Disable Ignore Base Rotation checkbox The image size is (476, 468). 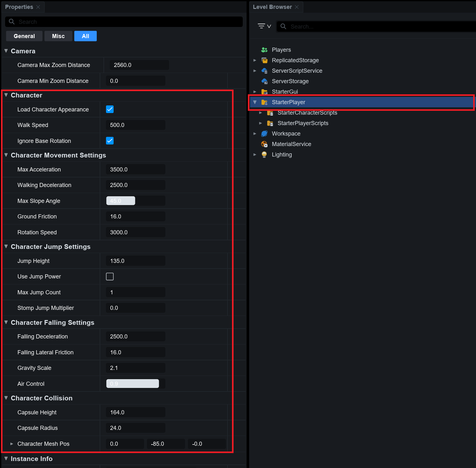[110, 141]
